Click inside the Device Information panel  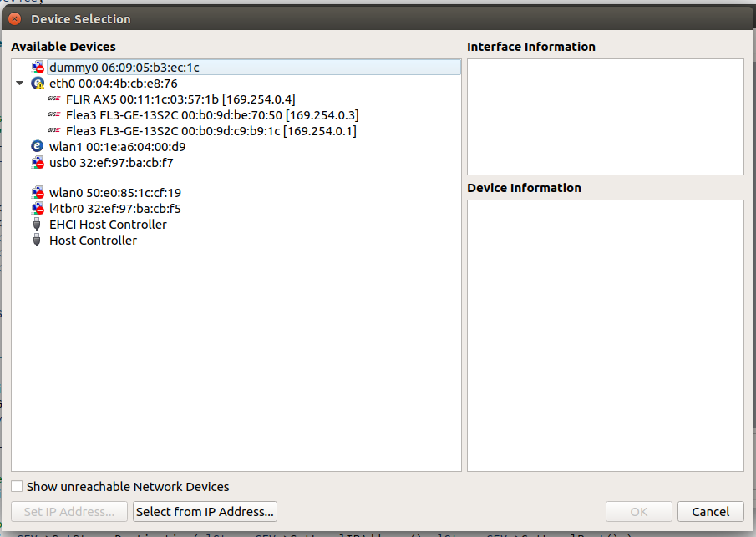click(605, 334)
